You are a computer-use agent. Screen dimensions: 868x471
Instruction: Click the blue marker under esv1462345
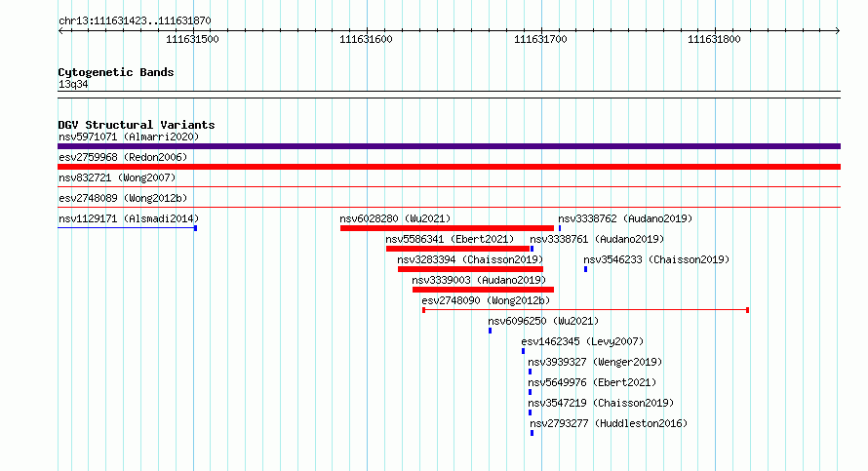[x=523, y=351]
